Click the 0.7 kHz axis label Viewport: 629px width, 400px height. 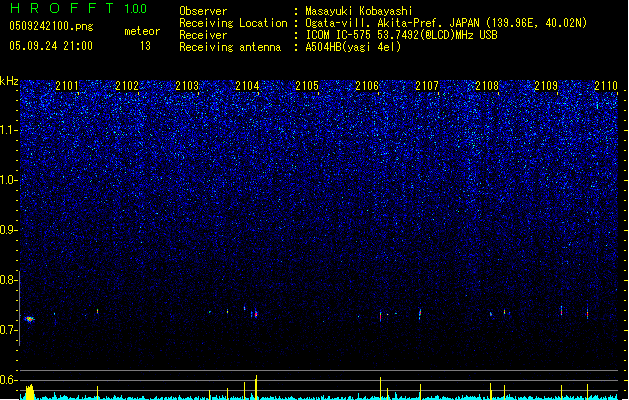8,330
